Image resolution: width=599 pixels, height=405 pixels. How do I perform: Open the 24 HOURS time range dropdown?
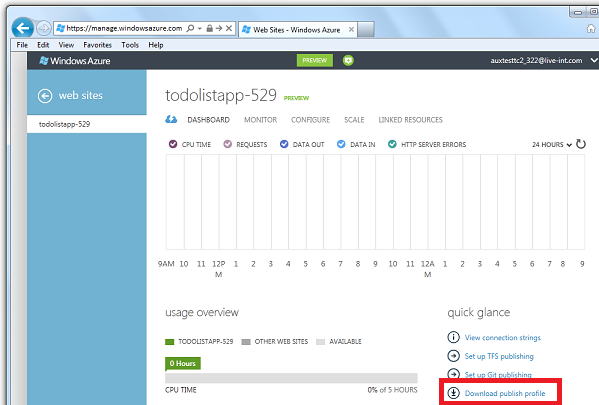coord(552,144)
